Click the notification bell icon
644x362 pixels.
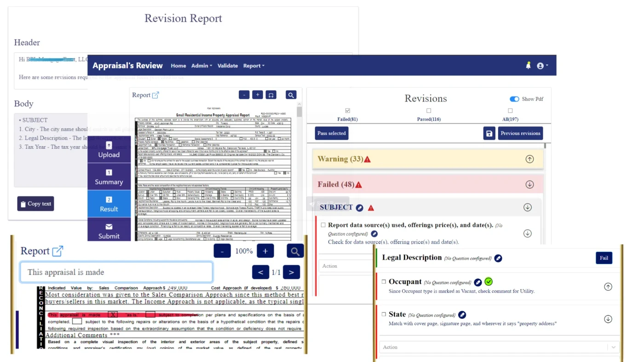tap(528, 66)
